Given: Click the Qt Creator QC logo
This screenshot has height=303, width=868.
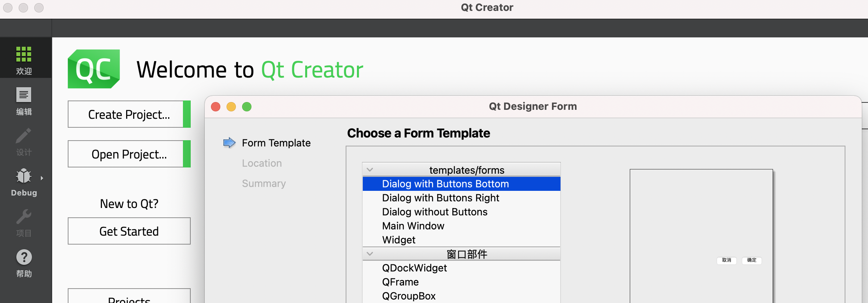Looking at the screenshot, I should (94, 69).
